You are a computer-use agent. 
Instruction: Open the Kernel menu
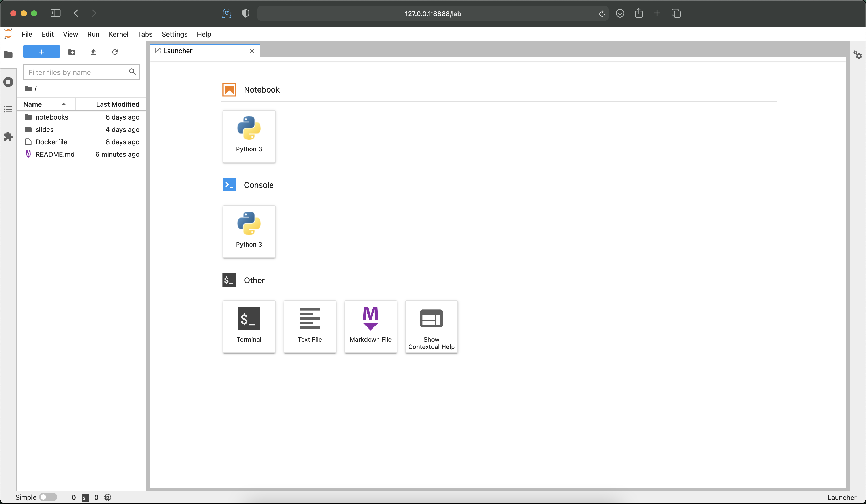pos(118,34)
